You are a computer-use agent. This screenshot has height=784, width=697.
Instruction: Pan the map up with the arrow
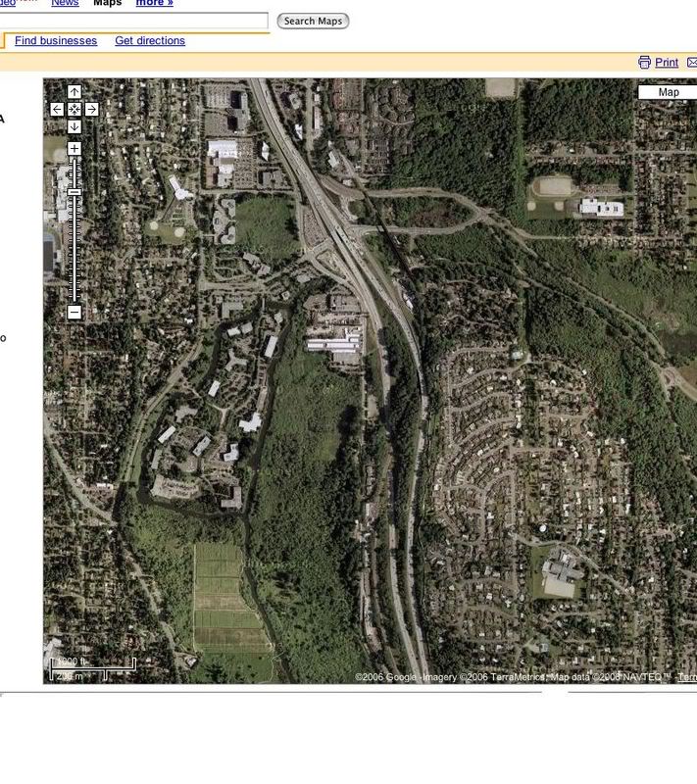point(75,92)
